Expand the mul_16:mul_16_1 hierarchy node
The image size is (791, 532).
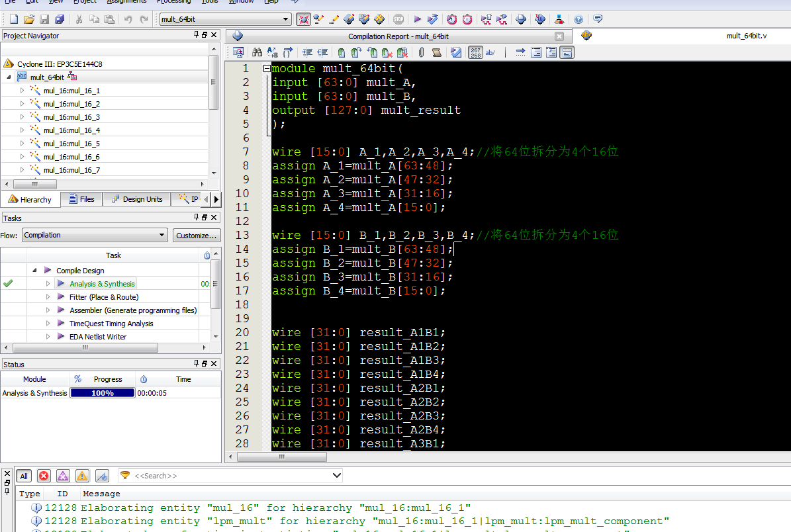point(22,91)
